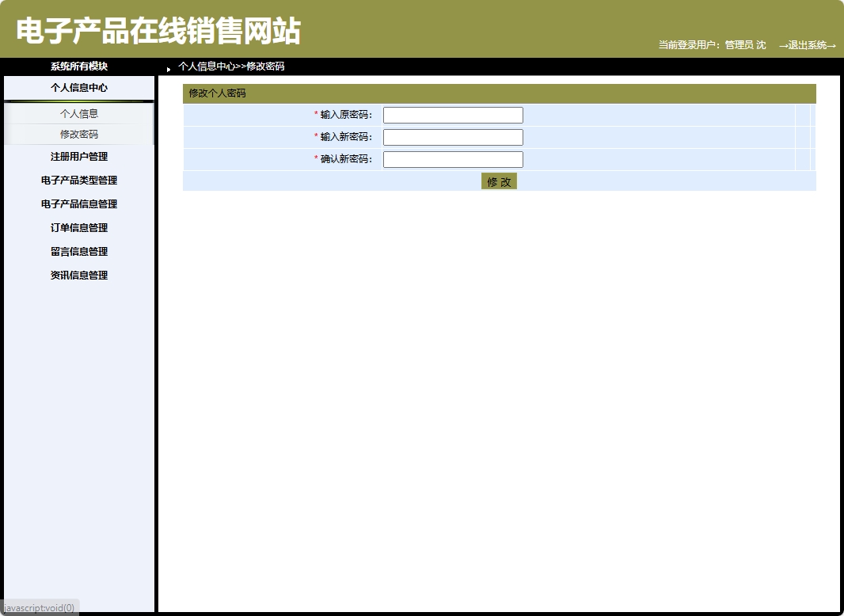The height and width of the screenshot is (616, 844).
Task: Click the 修改个人密码 panel title
Action: [218, 93]
